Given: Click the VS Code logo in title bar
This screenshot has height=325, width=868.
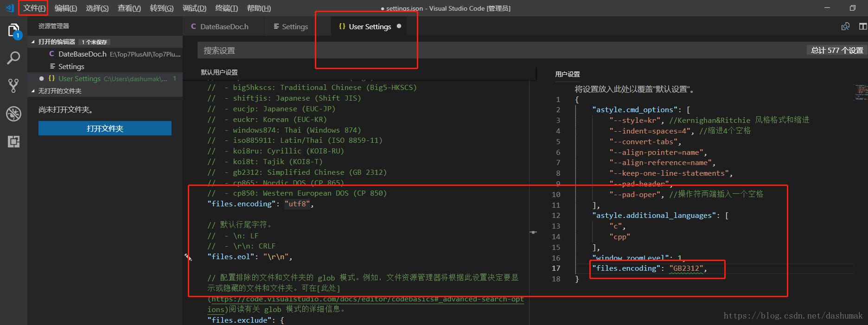Looking at the screenshot, I should click(x=10, y=8).
